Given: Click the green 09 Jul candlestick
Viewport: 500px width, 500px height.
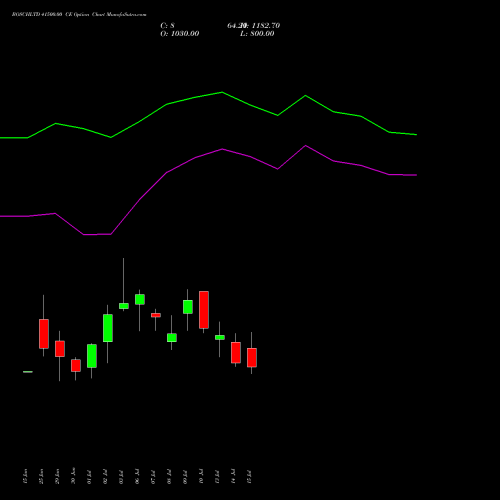Looking at the screenshot, I should pos(188,307).
